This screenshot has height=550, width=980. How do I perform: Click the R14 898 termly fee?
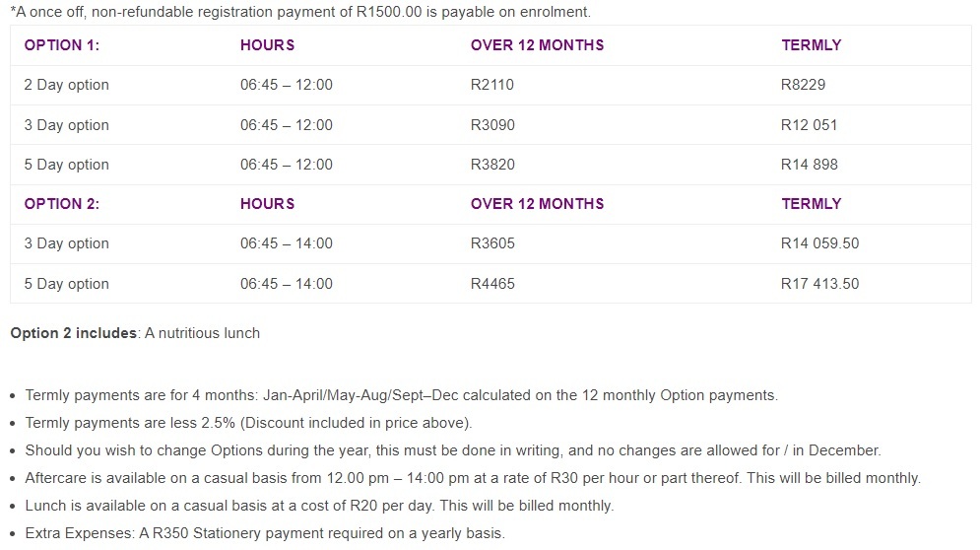810,164
